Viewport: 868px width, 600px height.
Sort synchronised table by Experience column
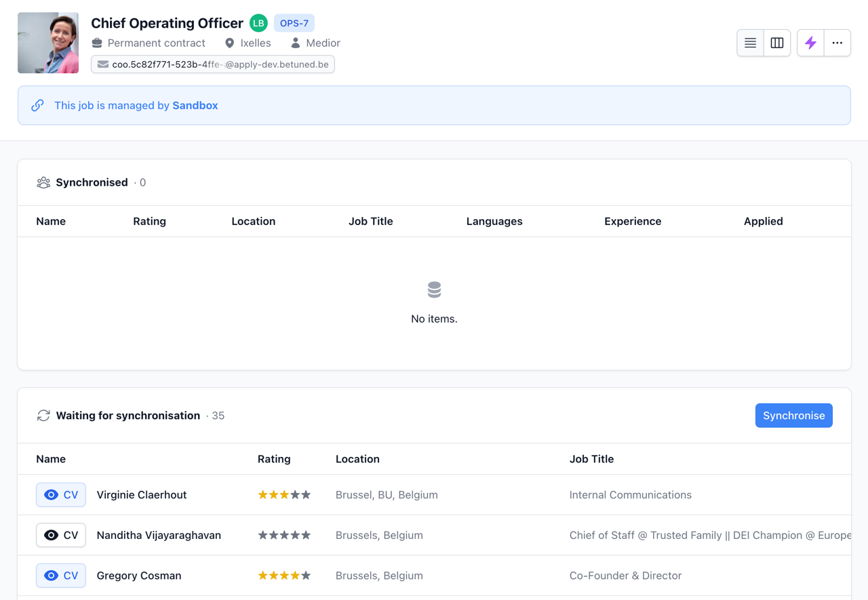click(x=632, y=221)
